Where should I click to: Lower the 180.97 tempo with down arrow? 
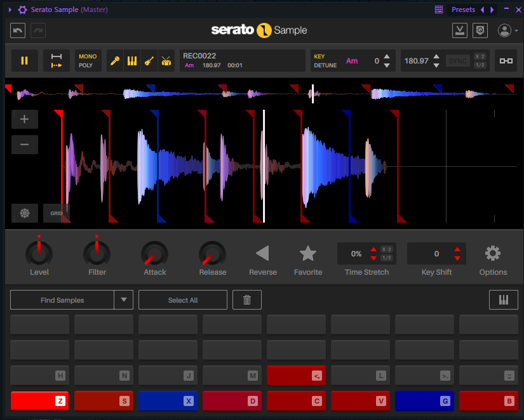click(x=436, y=65)
